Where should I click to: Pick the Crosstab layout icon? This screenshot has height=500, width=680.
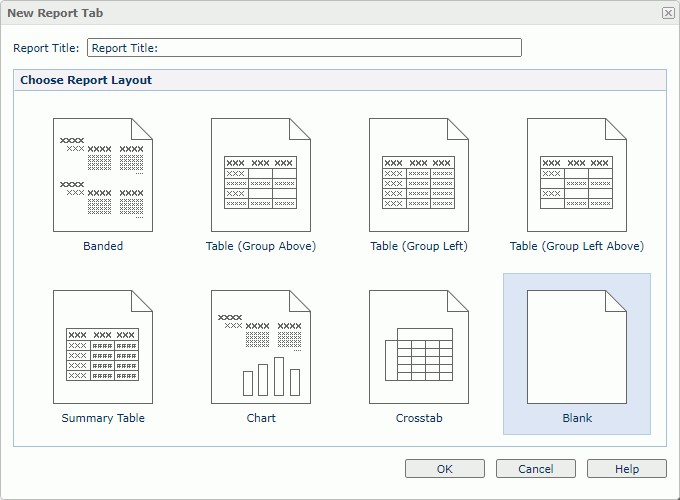[418, 347]
